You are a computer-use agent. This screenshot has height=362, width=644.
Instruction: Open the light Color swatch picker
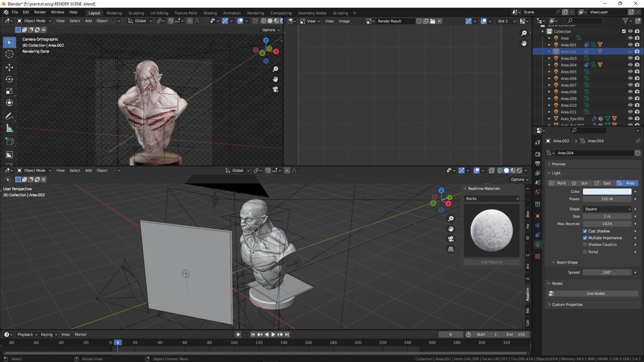[x=607, y=191]
